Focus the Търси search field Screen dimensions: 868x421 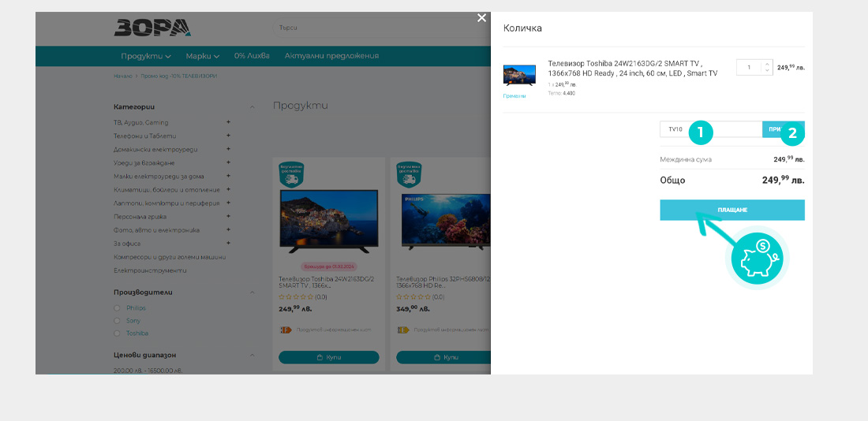(381, 28)
